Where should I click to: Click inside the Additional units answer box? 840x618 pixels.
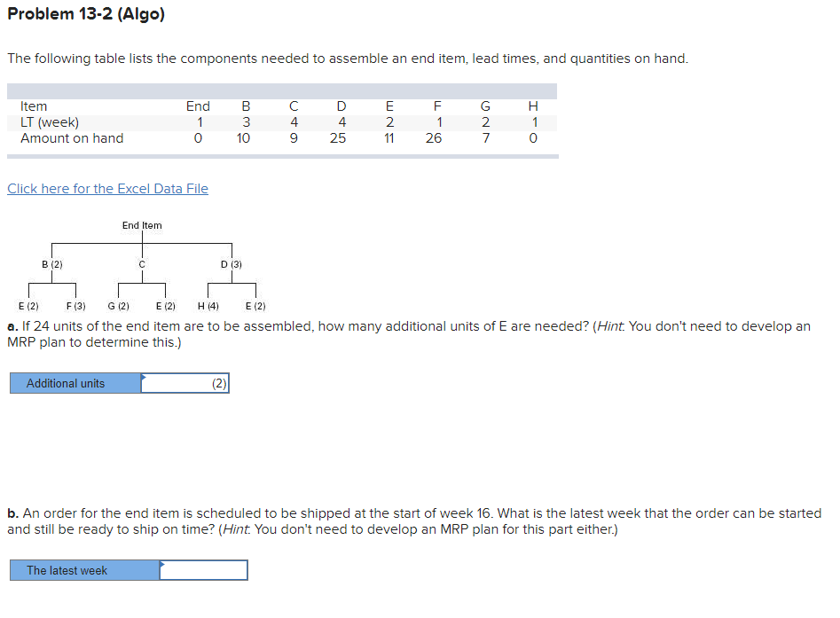tap(186, 382)
